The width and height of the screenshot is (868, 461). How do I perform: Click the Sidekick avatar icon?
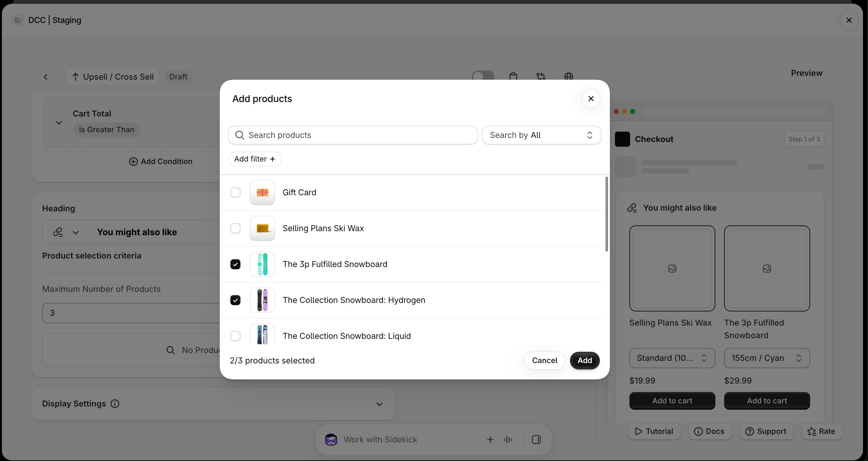[331, 439]
